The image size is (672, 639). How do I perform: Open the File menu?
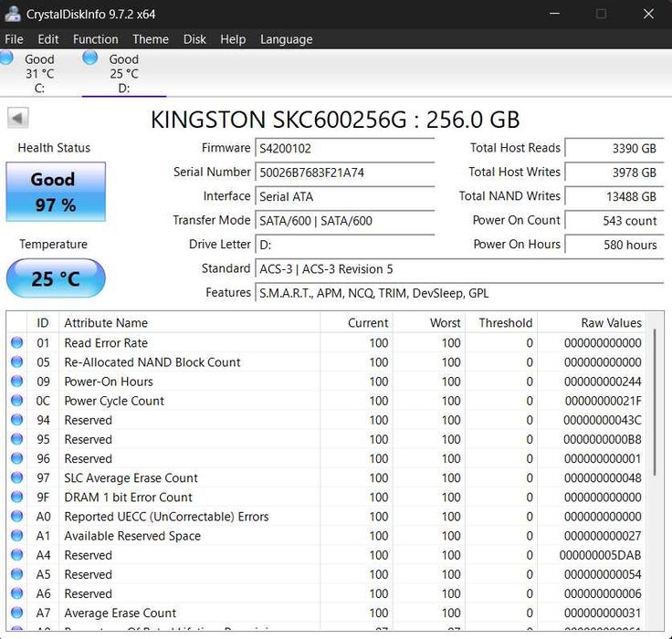(14, 39)
